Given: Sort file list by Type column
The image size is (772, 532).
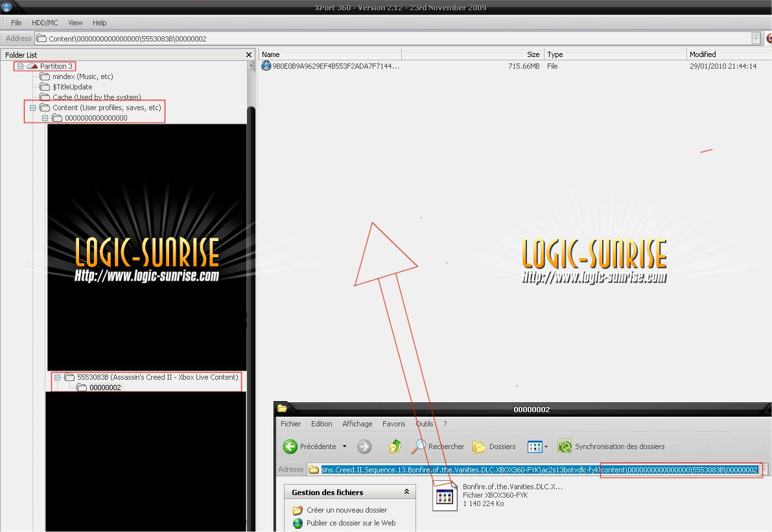Looking at the screenshot, I should click(x=615, y=54).
